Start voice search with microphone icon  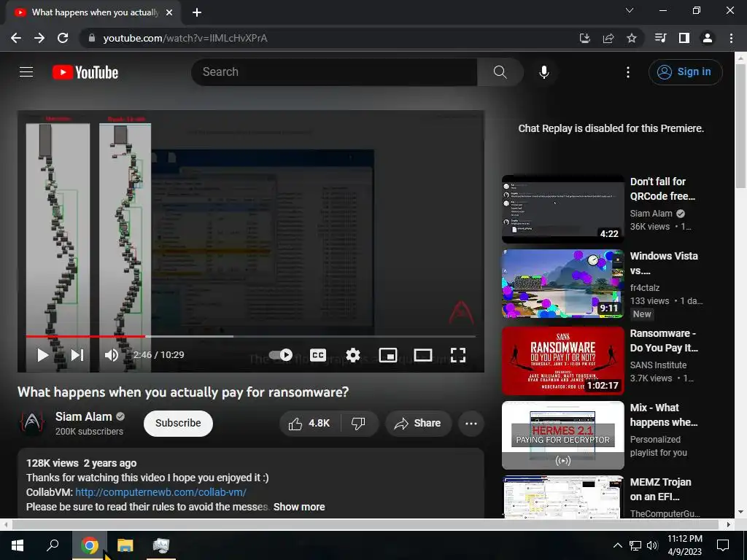[x=544, y=72]
